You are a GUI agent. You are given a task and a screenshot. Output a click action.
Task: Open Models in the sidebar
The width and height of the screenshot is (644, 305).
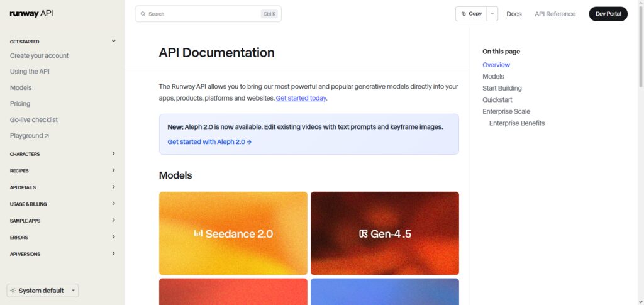tap(21, 87)
